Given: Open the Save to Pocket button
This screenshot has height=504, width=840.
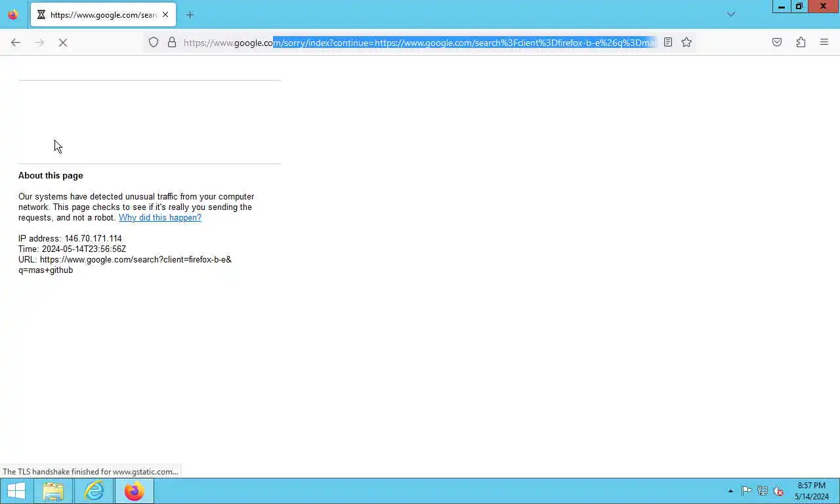Looking at the screenshot, I should 777,43.
